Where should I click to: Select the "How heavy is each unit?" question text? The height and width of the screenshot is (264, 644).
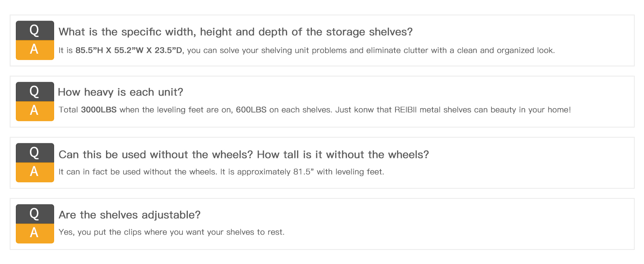(x=121, y=92)
